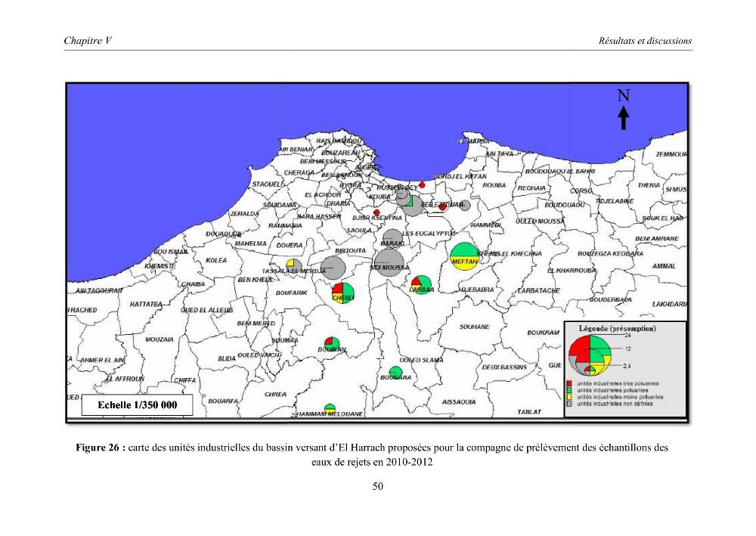
Task: Pick the gray non définies legend swatch
Action: pyautogui.click(x=569, y=404)
